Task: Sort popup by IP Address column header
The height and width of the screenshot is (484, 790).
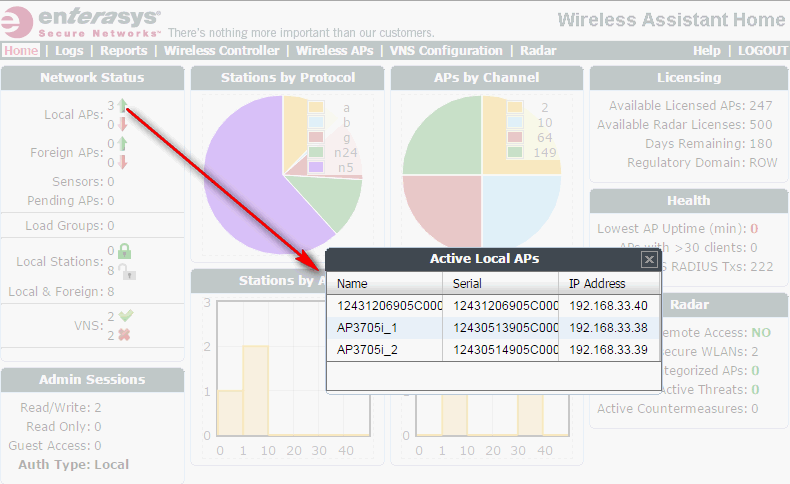Action: [x=609, y=284]
